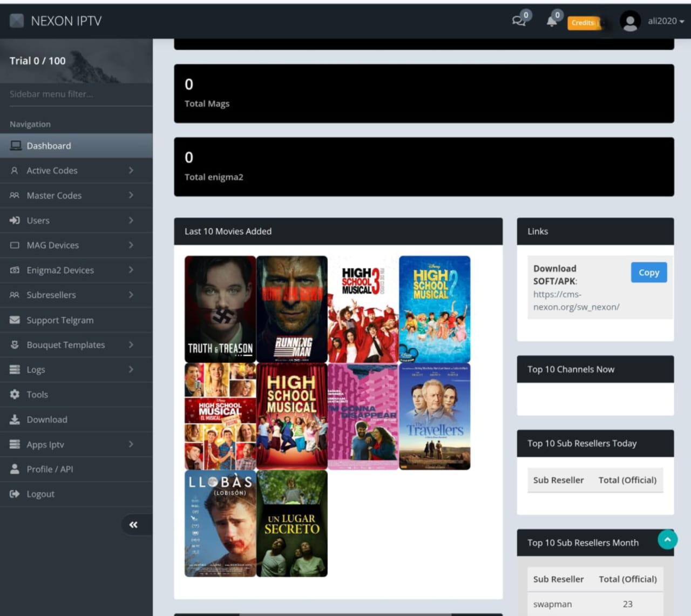Click the Top 10 Channels Now header
The width and height of the screenshot is (691, 616).
click(x=595, y=369)
